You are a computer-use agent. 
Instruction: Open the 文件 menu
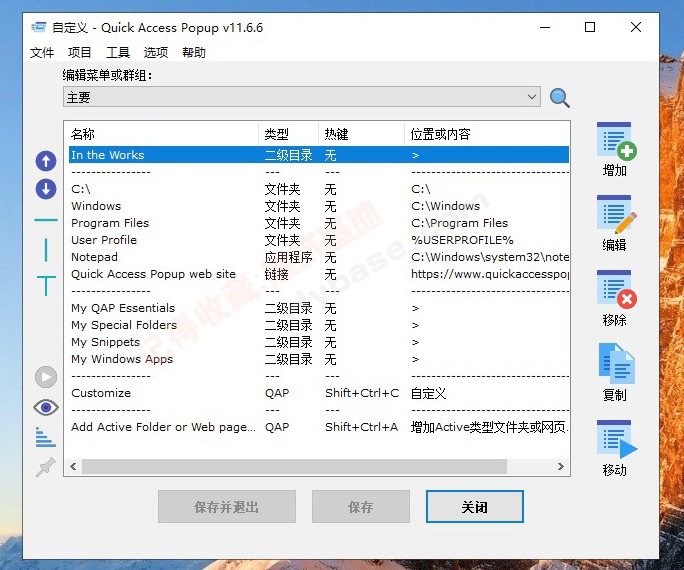click(42, 52)
